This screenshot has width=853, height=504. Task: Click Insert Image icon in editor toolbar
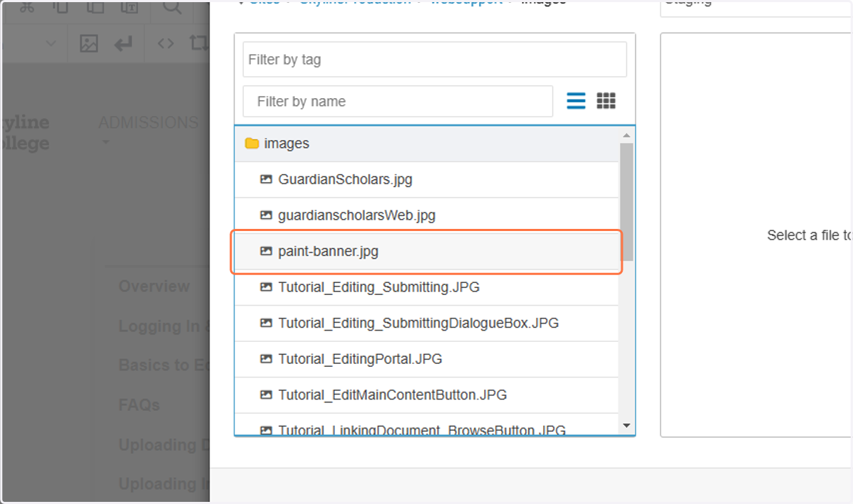(x=89, y=43)
